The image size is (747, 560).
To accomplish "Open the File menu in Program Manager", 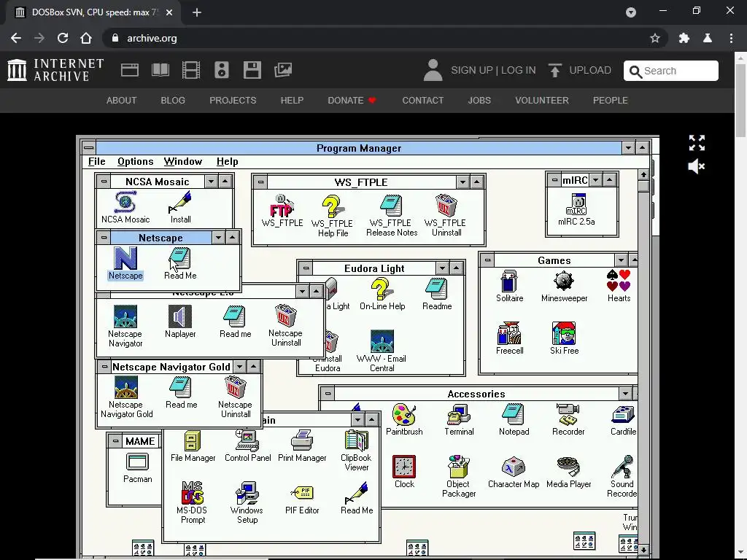I will pyautogui.click(x=97, y=161).
